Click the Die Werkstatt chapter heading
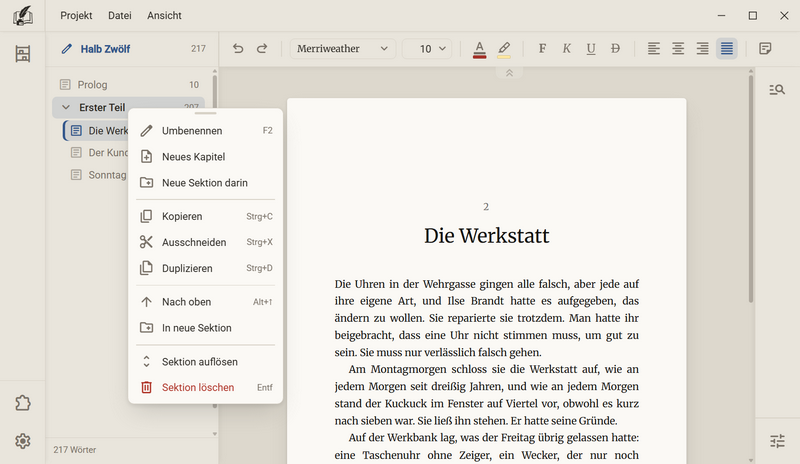The image size is (800, 464). coord(487,236)
